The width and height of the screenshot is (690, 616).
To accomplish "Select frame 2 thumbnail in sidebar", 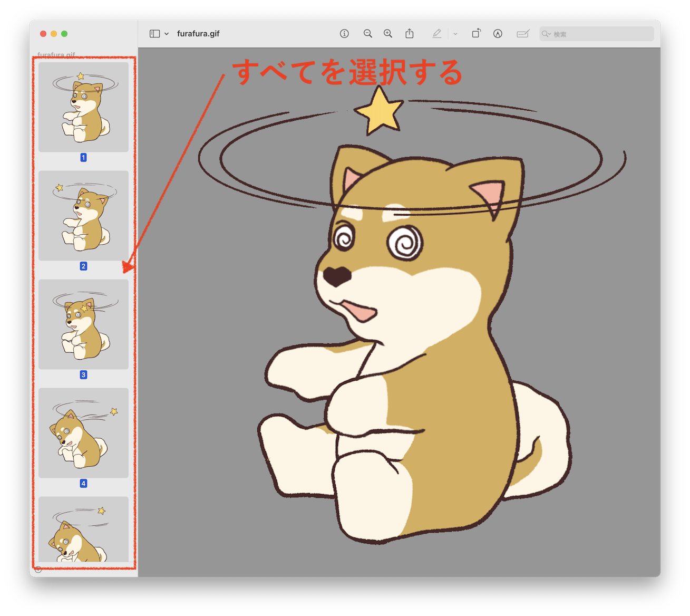I will pyautogui.click(x=83, y=216).
